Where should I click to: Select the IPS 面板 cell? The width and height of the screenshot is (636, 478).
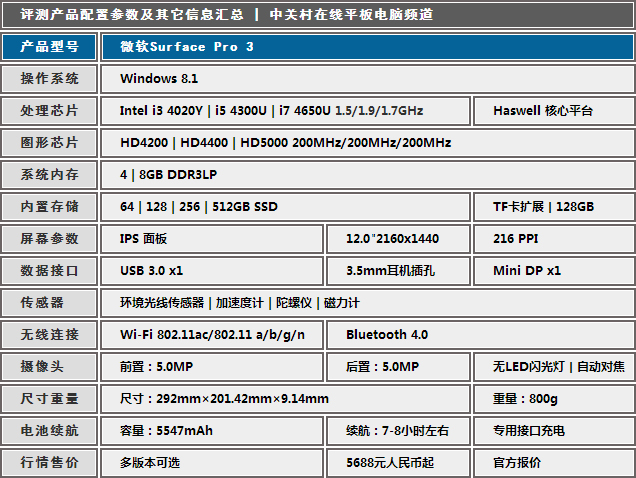(x=212, y=239)
